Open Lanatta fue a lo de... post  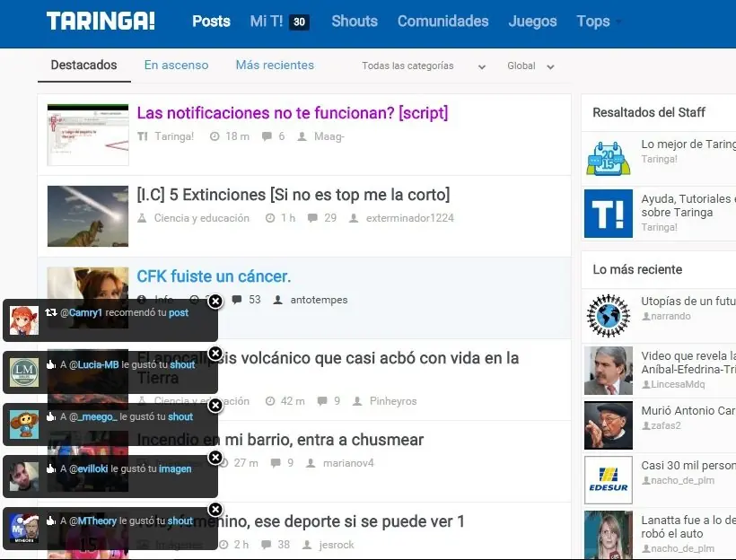[688, 527]
